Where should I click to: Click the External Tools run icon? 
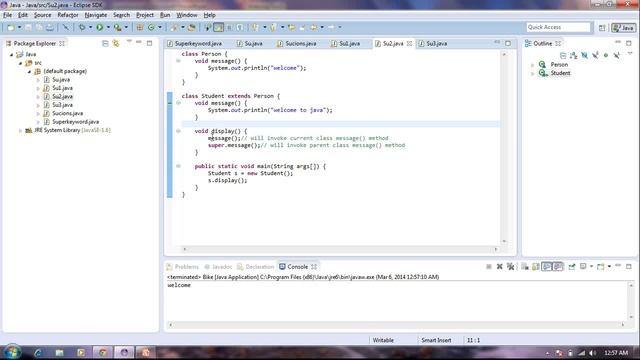(118, 27)
